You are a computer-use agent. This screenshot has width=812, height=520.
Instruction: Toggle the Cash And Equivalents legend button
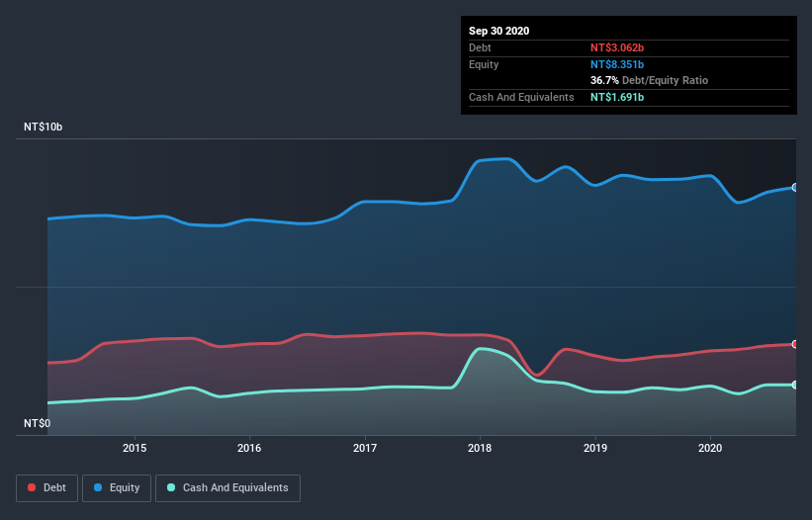[x=227, y=488]
